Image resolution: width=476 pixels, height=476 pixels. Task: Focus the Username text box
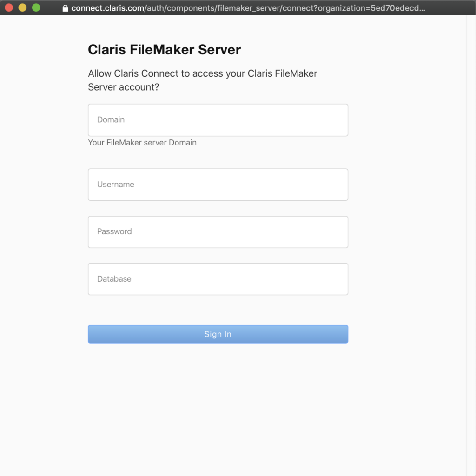[x=218, y=185]
